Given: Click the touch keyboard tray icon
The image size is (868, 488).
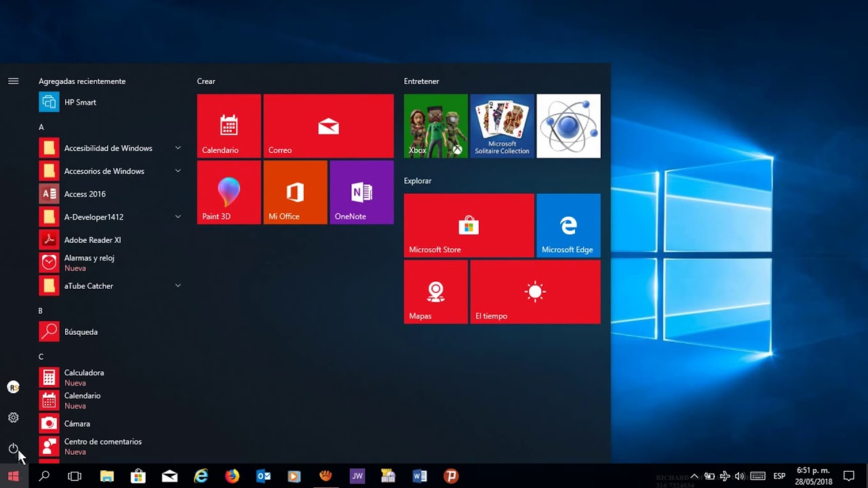Looking at the screenshot, I should 758,476.
